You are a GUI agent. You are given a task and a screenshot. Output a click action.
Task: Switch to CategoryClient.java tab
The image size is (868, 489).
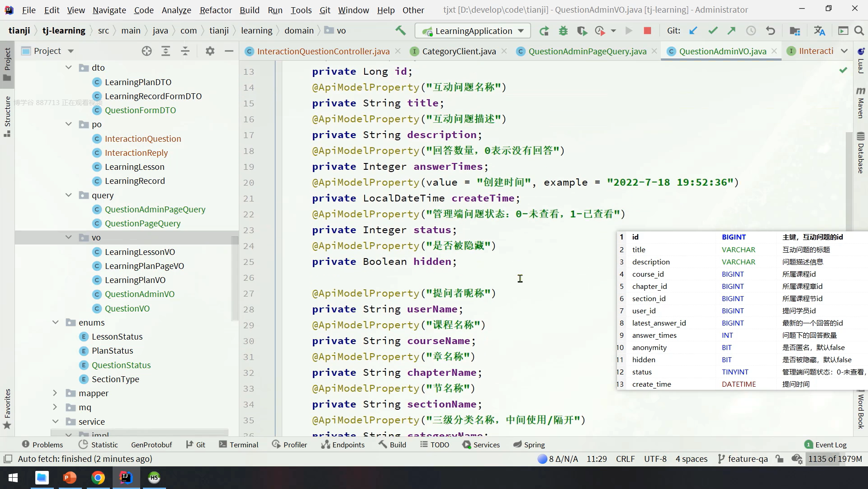(x=459, y=51)
